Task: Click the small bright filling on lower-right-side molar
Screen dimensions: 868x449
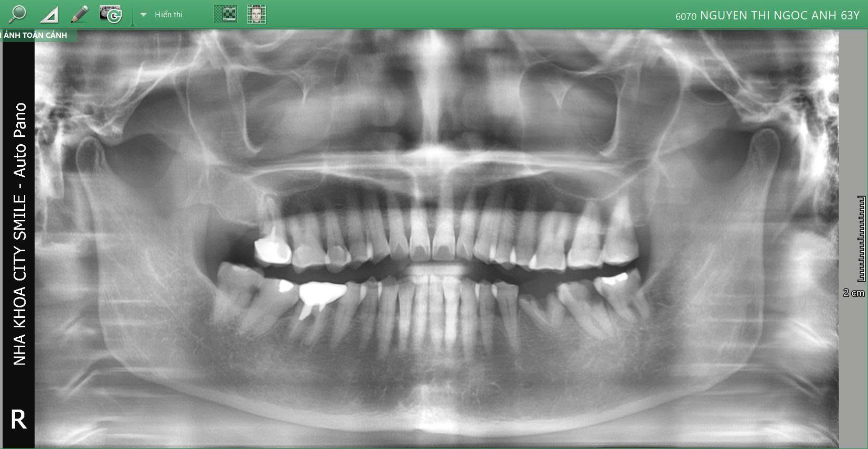Action: [614, 280]
